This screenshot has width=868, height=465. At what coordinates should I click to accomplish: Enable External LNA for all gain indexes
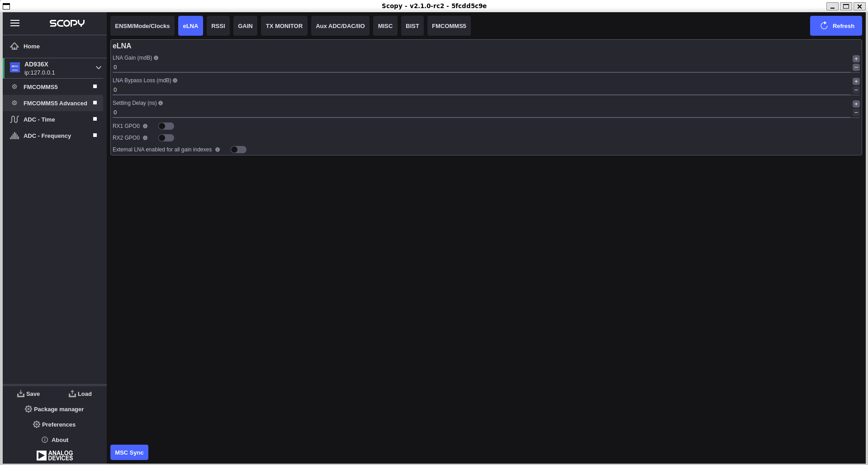pyautogui.click(x=238, y=150)
